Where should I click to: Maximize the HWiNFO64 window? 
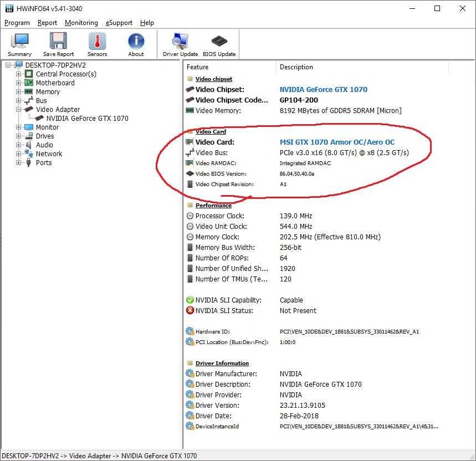click(437, 8)
